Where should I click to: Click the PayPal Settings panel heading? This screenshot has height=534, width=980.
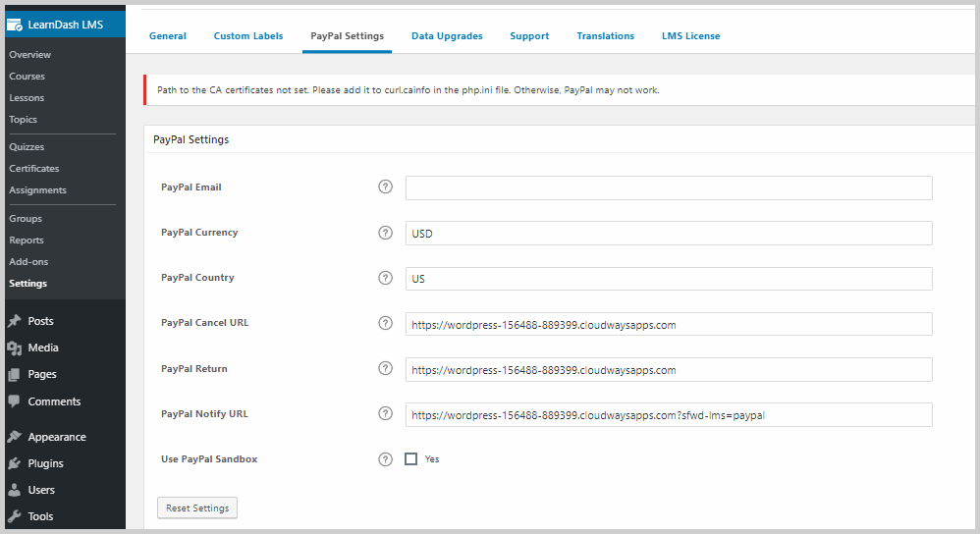point(191,139)
